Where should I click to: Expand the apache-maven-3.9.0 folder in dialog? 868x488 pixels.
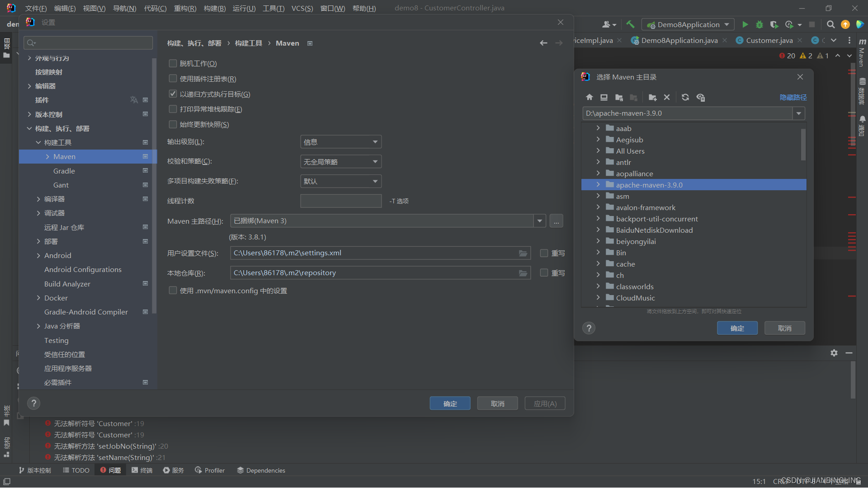click(599, 185)
